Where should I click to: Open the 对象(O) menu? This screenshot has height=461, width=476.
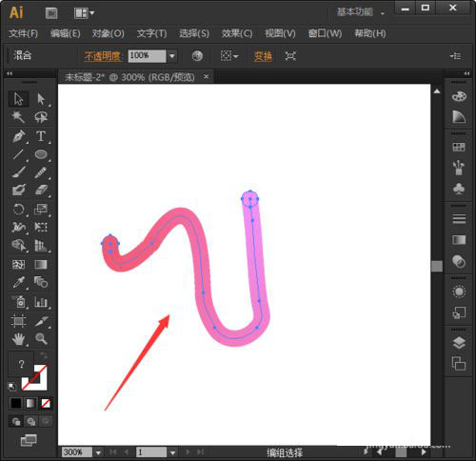109,33
